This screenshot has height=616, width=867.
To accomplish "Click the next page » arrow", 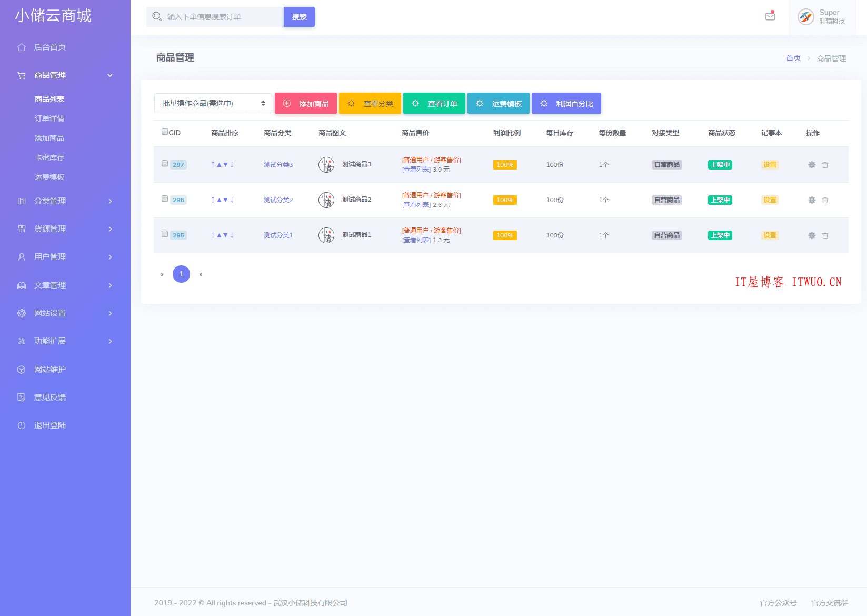I will (x=201, y=274).
